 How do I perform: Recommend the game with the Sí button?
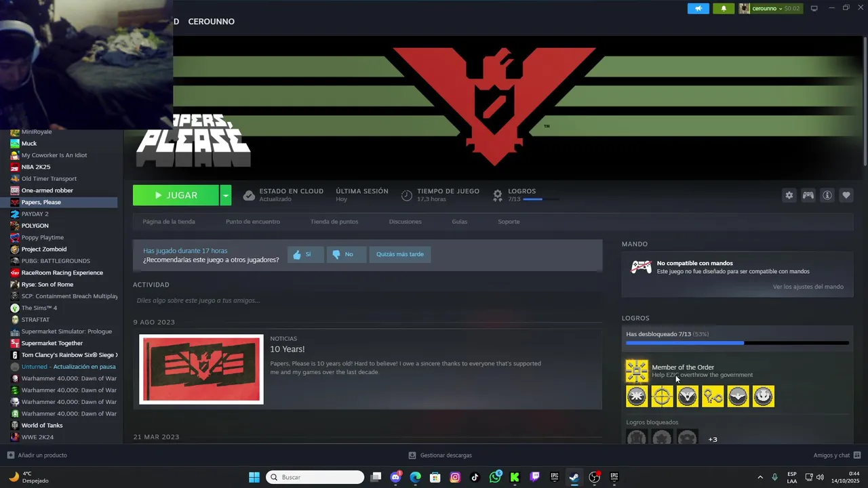point(306,254)
